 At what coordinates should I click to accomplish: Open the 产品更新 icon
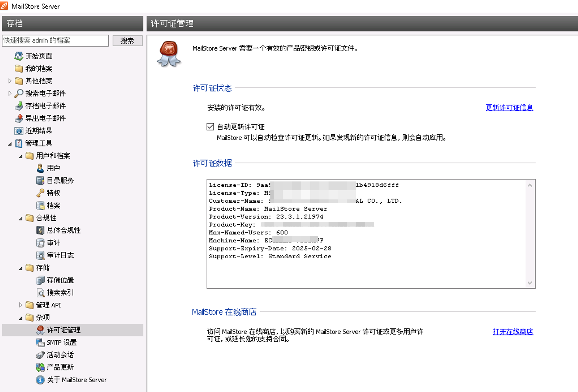click(40, 367)
